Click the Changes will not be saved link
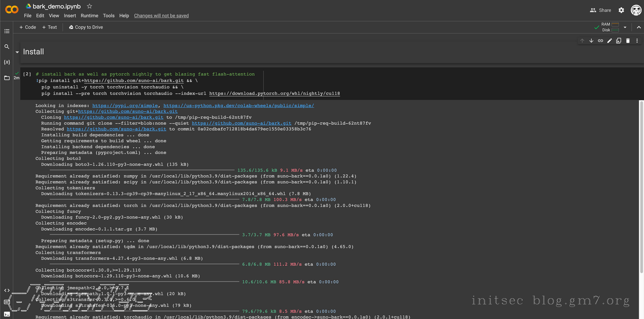 click(x=161, y=16)
